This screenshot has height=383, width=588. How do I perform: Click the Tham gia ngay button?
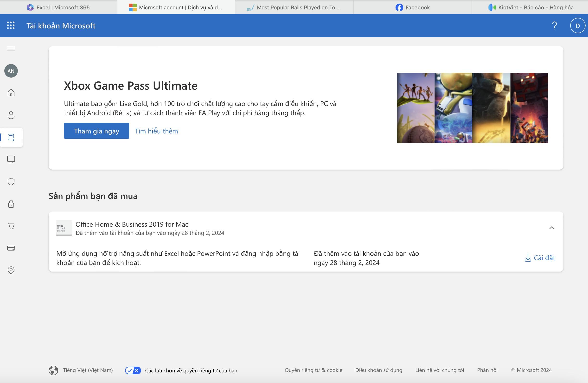[96, 131]
